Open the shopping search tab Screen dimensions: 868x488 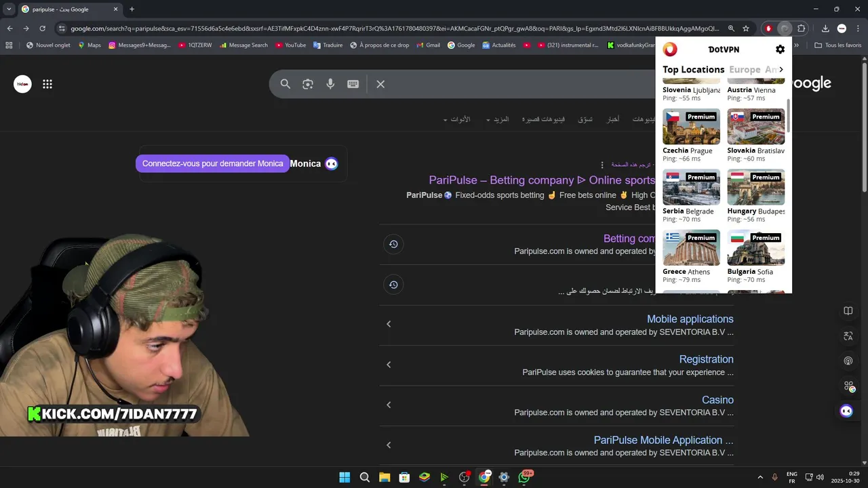(585, 119)
